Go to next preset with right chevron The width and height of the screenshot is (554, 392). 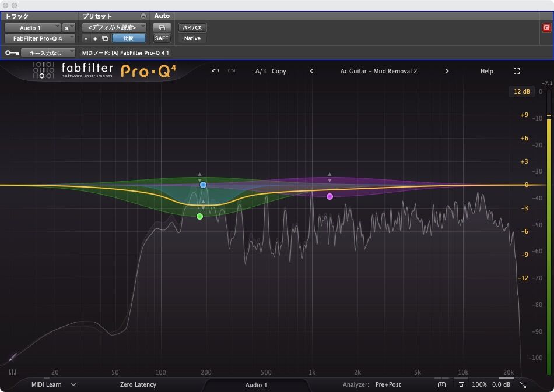[447, 71]
